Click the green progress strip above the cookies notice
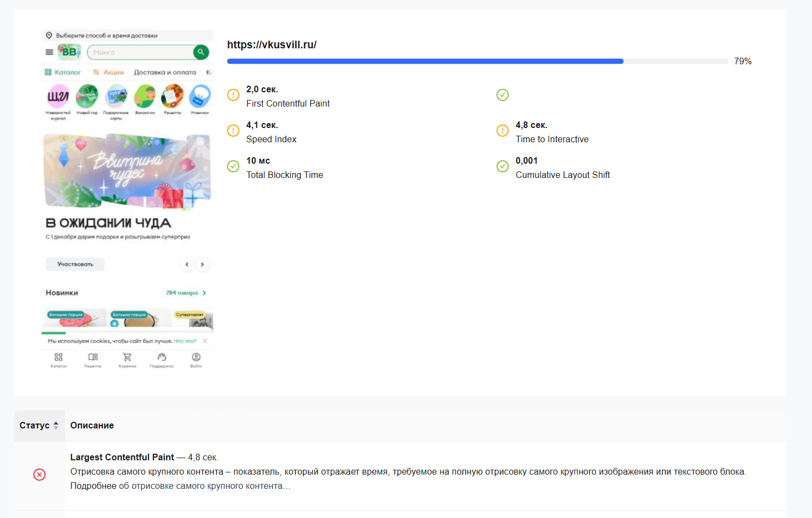The width and height of the screenshot is (812, 518). point(53,333)
